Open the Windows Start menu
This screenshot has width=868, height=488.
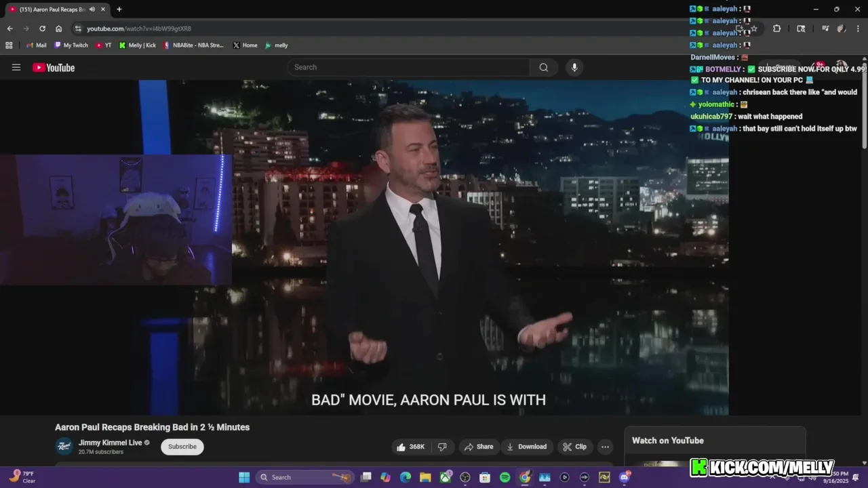click(x=244, y=477)
